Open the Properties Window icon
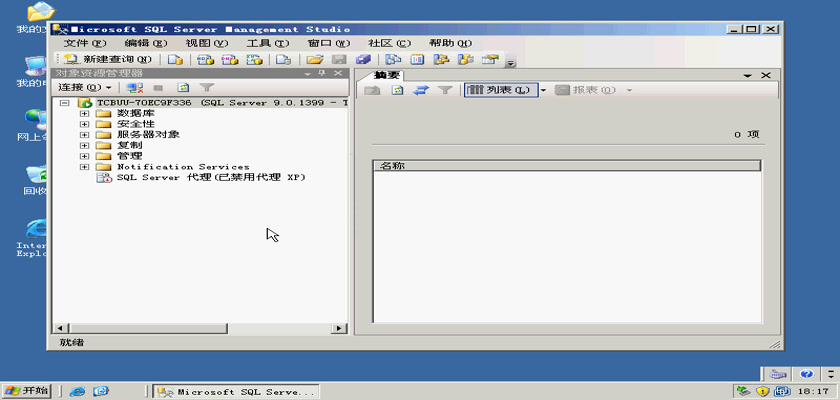The image size is (840, 400). pos(490,59)
